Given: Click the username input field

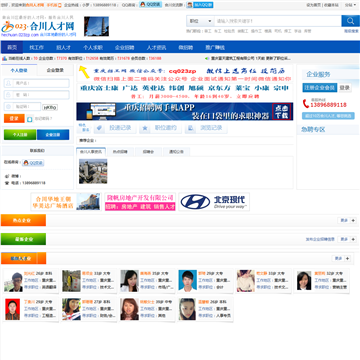Looking at the screenshot, I should (37, 83).
